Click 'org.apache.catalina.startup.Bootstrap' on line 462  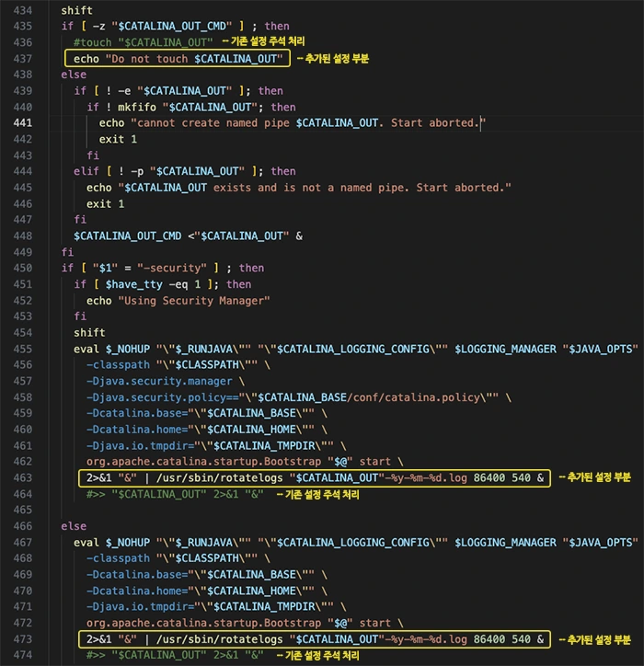click(203, 462)
